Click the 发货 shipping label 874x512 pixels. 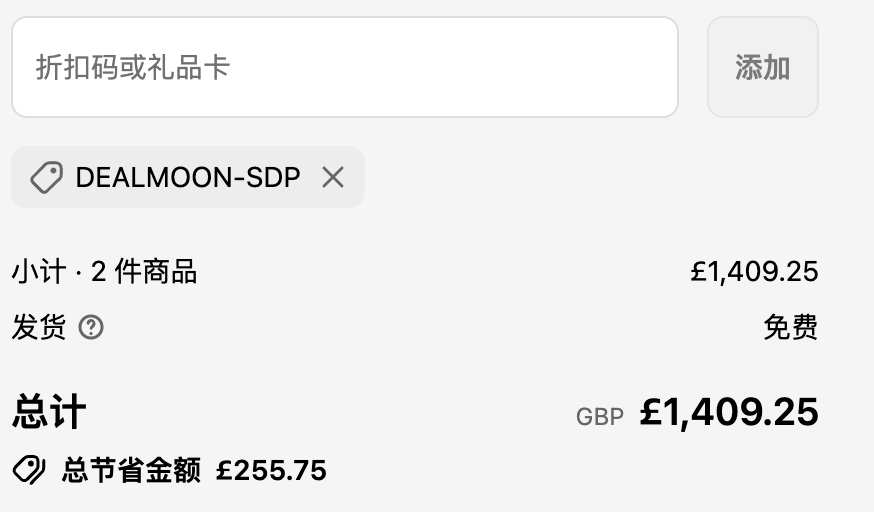coord(38,327)
